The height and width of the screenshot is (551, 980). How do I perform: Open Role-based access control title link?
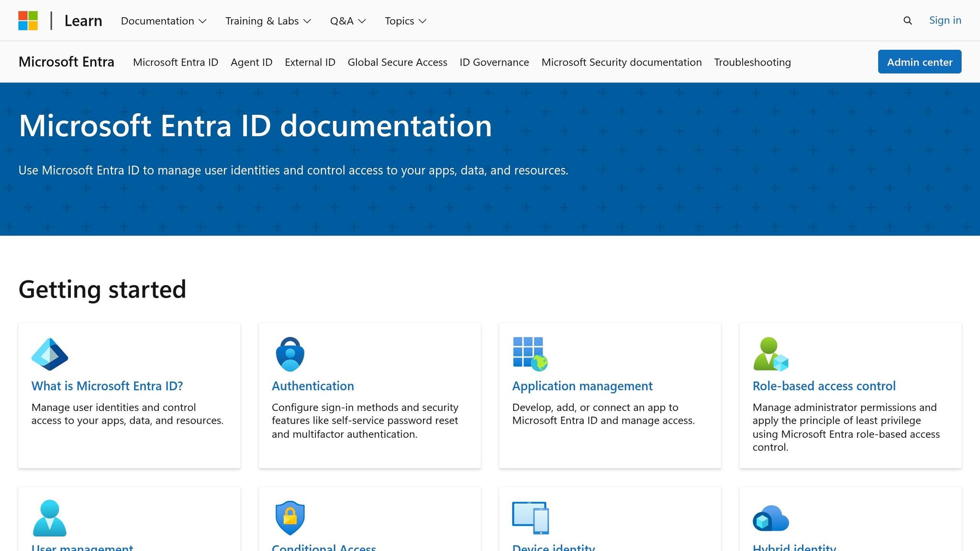pyautogui.click(x=824, y=386)
